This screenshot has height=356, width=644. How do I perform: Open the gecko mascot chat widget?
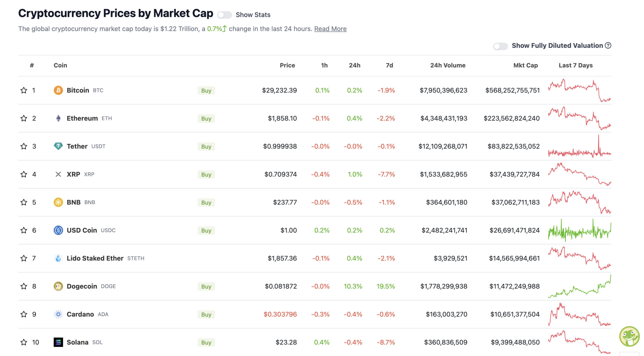click(629, 336)
